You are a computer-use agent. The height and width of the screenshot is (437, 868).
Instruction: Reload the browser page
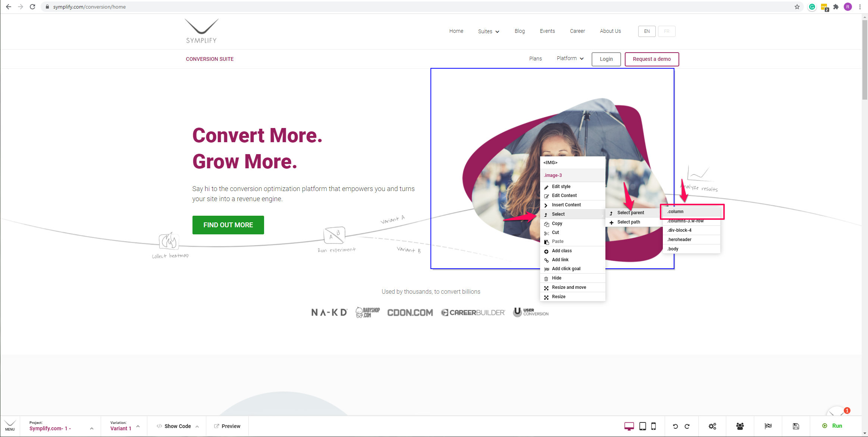coord(32,7)
